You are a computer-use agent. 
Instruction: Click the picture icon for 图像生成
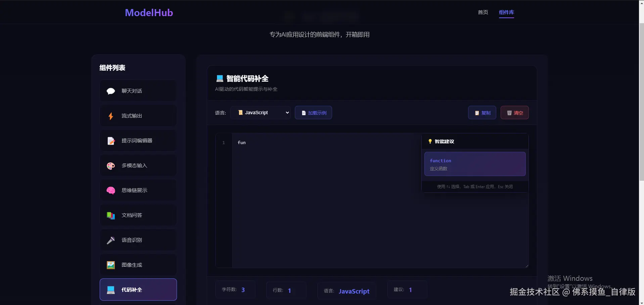point(111,265)
